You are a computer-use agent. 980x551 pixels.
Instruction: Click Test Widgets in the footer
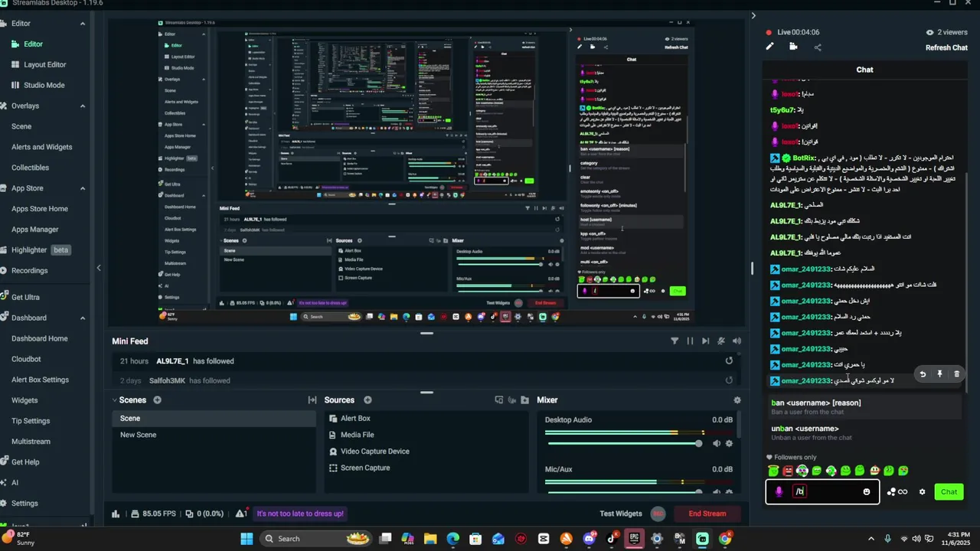pos(621,514)
